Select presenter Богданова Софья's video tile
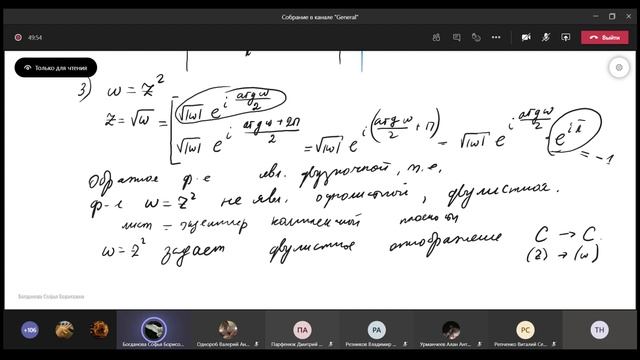Viewport: 640px width, 360px height. (x=153, y=330)
